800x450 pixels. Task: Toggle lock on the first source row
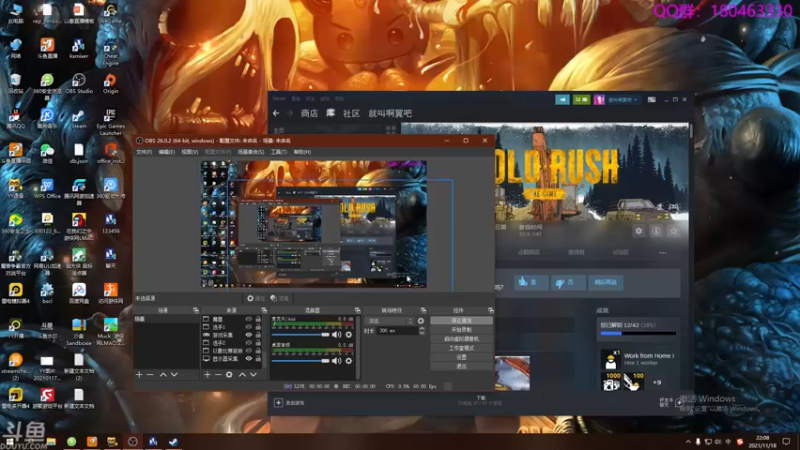tap(258, 319)
